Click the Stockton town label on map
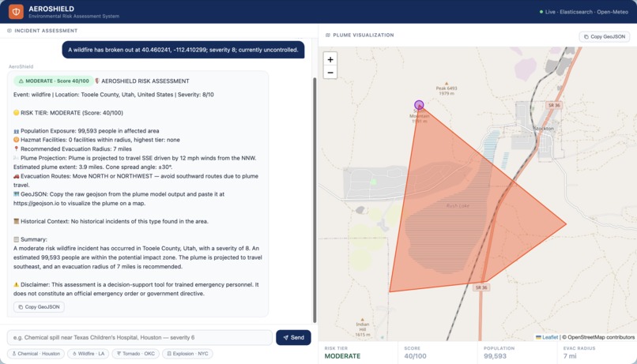The width and height of the screenshot is (637, 364). [x=544, y=128]
